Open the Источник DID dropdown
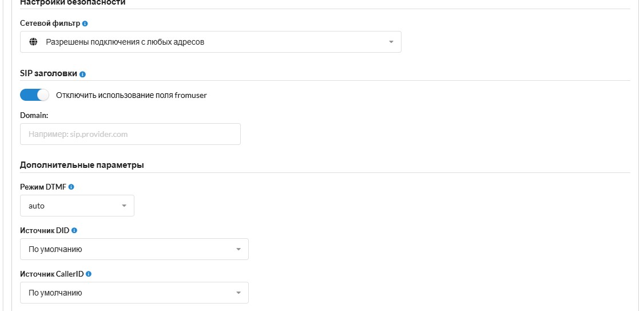The height and width of the screenshot is (311, 644). click(238, 249)
